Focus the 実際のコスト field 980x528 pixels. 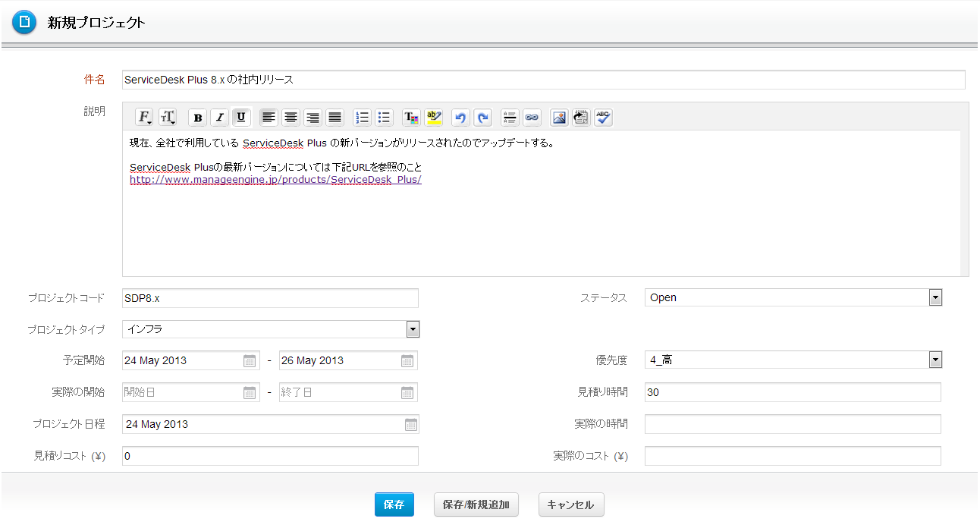click(793, 456)
